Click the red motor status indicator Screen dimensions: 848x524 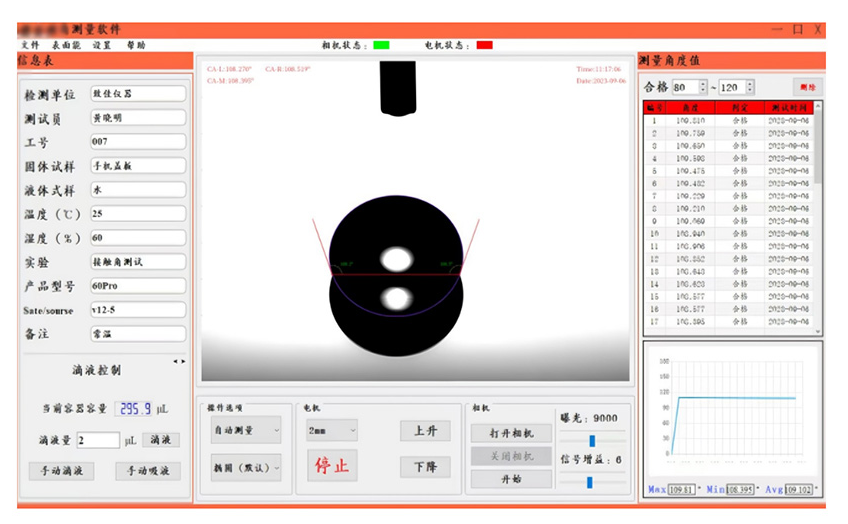[x=484, y=45]
